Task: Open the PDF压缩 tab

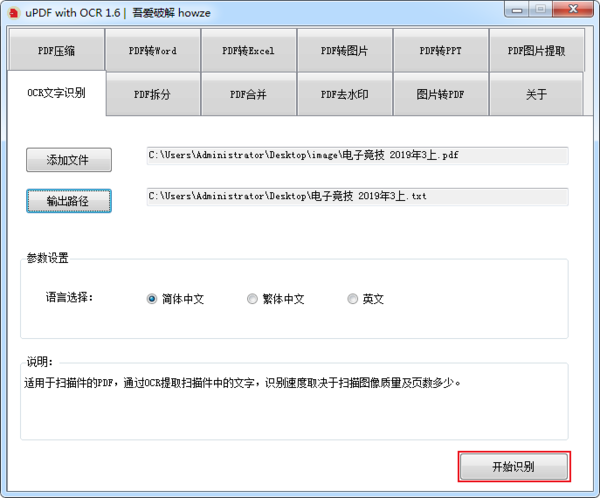Action: (x=56, y=50)
